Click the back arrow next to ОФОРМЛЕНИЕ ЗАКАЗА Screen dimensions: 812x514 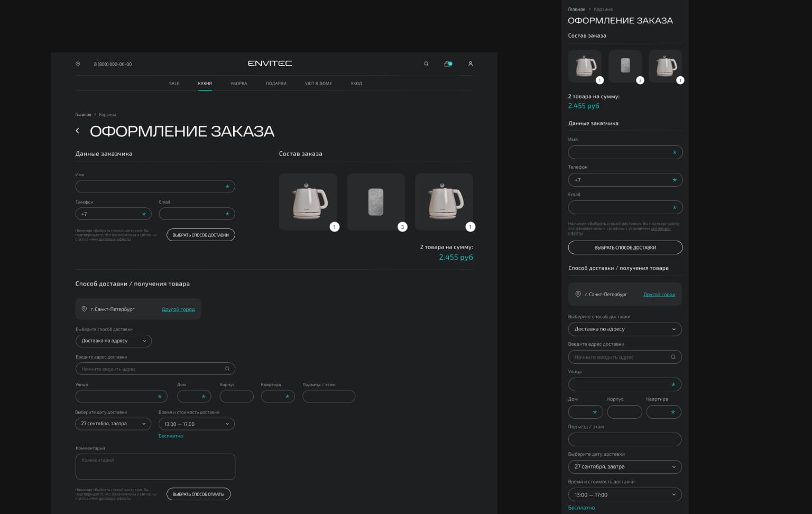[78, 131]
